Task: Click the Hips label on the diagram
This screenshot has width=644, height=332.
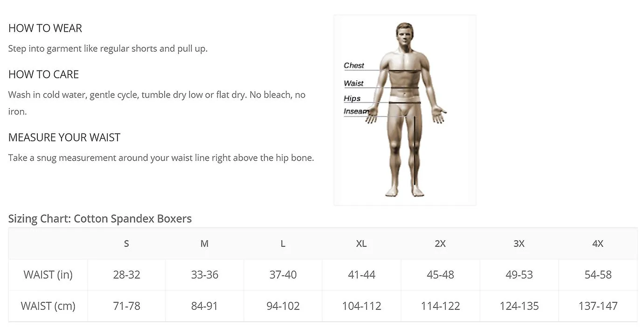Action: pyautogui.click(x=352, y=99)
